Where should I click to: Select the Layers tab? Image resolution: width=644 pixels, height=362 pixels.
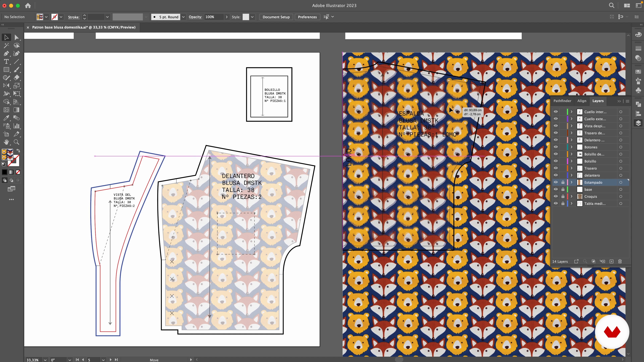[x=598, y=101]
